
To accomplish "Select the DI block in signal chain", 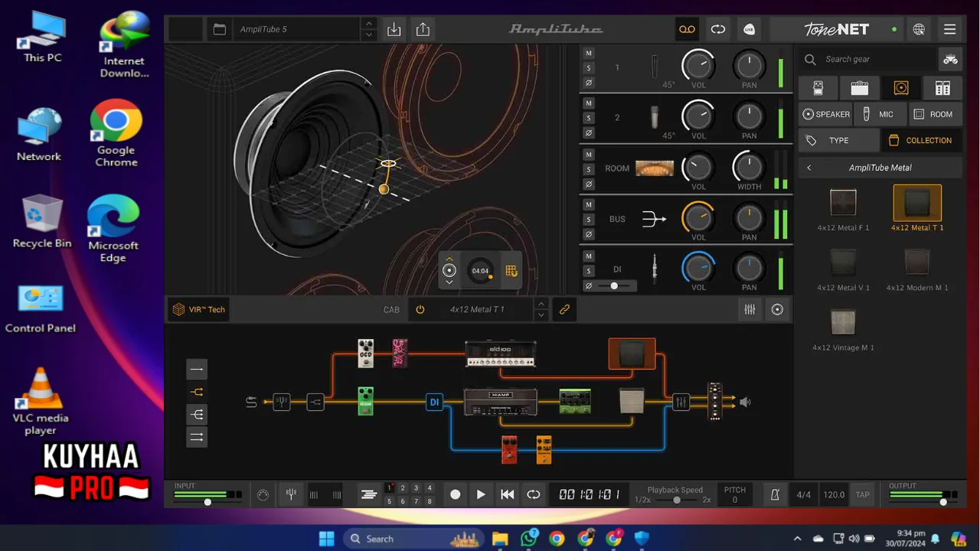I will pyautogui.click(x=434, y=402).
